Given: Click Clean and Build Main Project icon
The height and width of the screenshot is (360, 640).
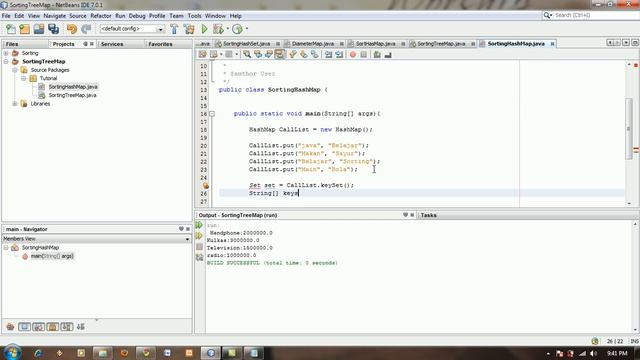Looking at the screenshot, I should 189,29.
